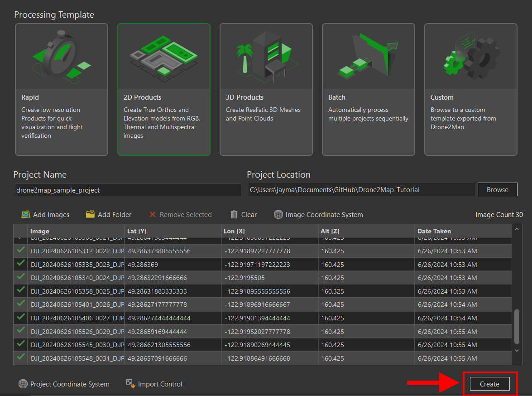Pick the 3D Products template
The image size is (532, 396).
point(266,89)
